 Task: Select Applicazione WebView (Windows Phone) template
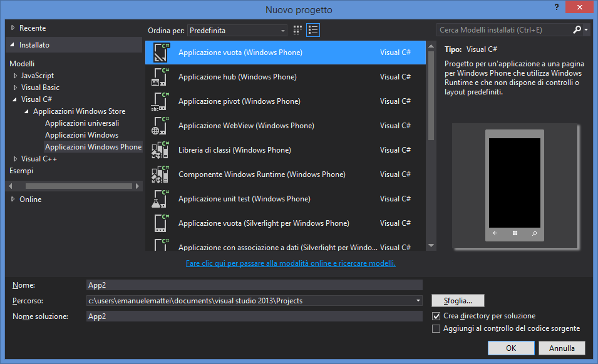(x=286, y=126)
